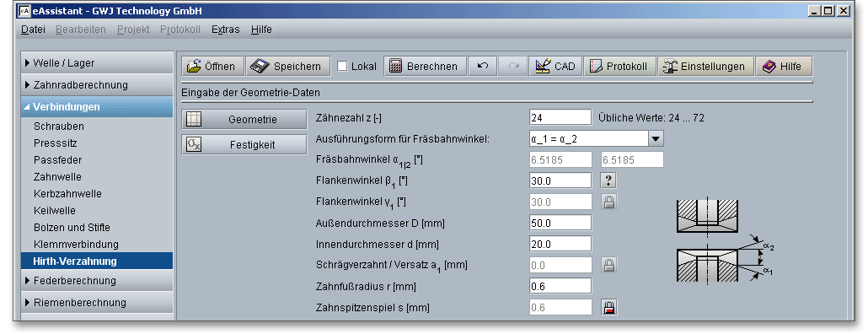Open the Bearbeiten menu
Screen dimensions: 868x334
[x=81, y=30]
